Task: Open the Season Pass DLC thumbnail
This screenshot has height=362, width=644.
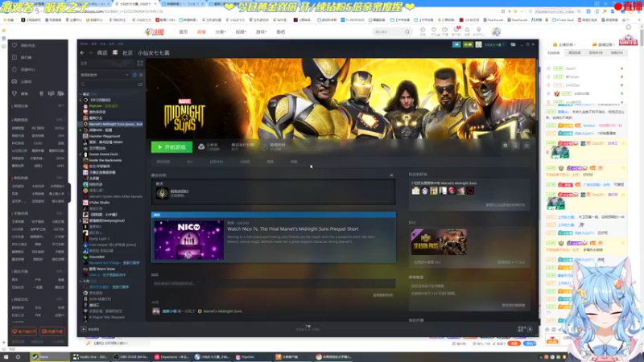Action: (439, 242)
